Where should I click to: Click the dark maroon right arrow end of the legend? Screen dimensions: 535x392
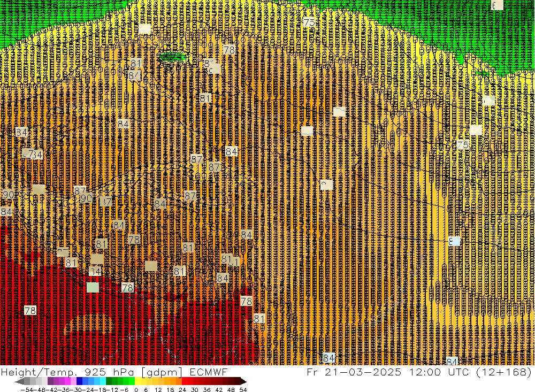pos(243,381)
